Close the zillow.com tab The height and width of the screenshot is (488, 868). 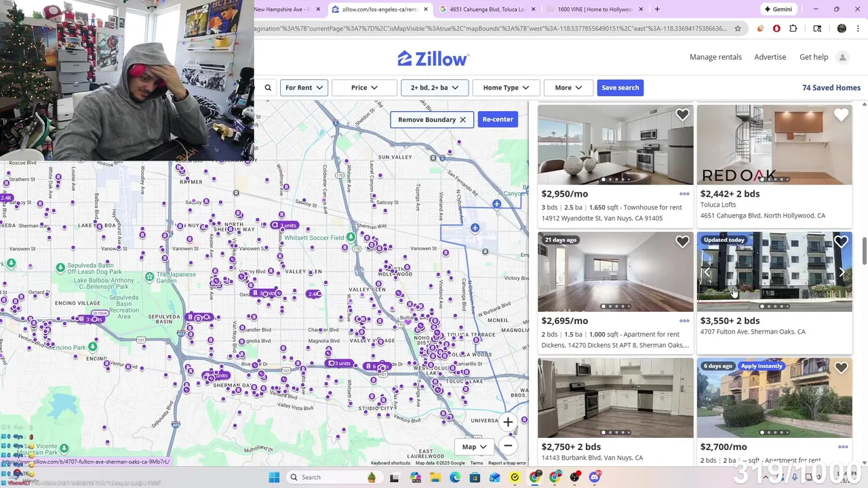pos(426,9)
